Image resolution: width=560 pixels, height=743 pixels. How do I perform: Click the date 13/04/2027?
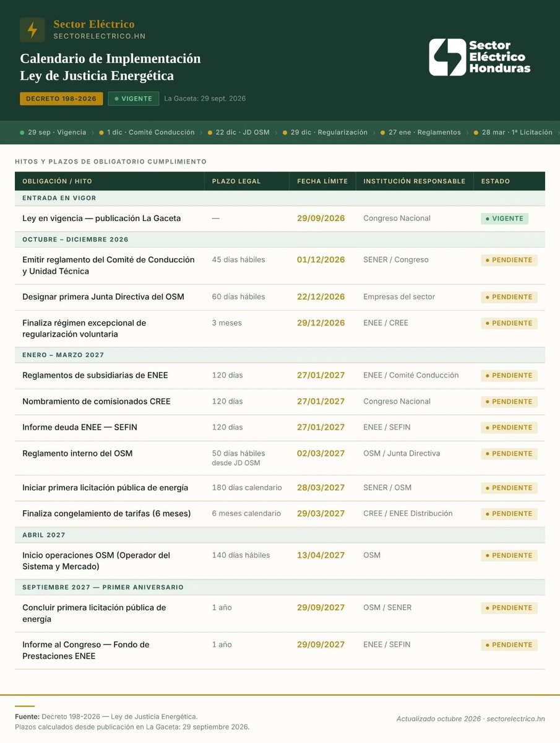point(321,555)
